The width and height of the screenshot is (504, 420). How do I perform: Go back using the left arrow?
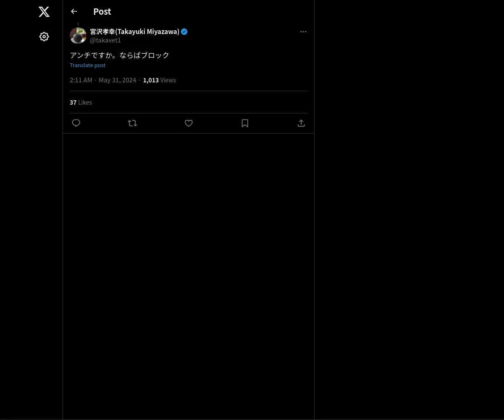click(74, 11)
